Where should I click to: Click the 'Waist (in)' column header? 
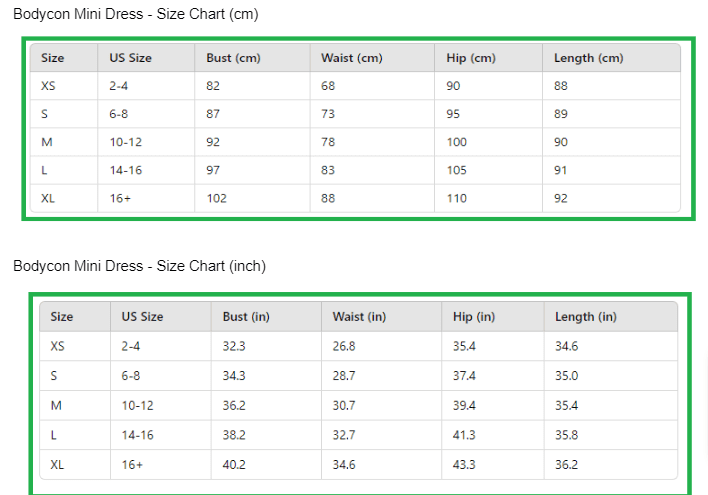[x=359, y=317]
